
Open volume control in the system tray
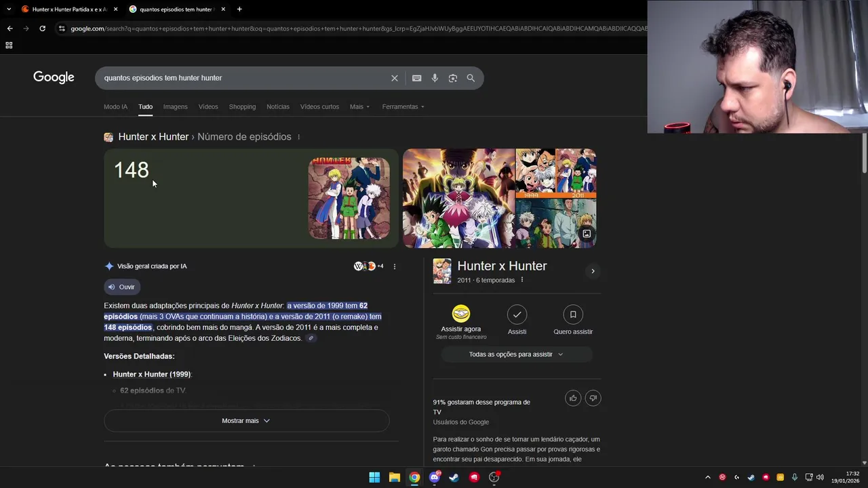[820, 477]
